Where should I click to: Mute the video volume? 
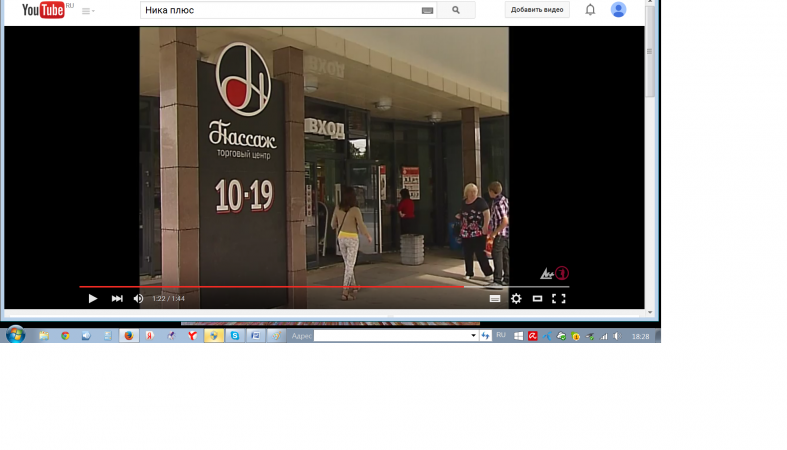click(139, 298)
